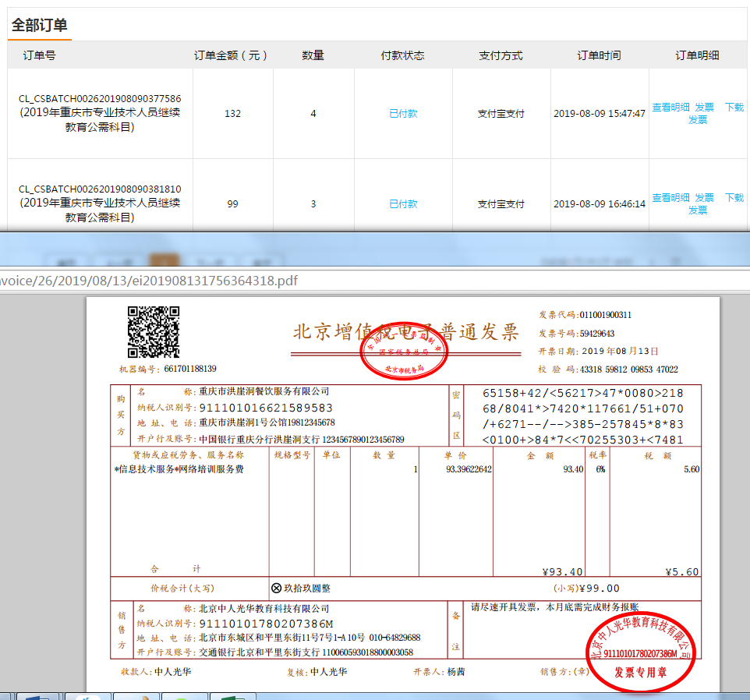The image size is (750, 700).
Task: Click buyer taxpayer ID 911101016621589583
Action: click(266, 408)
